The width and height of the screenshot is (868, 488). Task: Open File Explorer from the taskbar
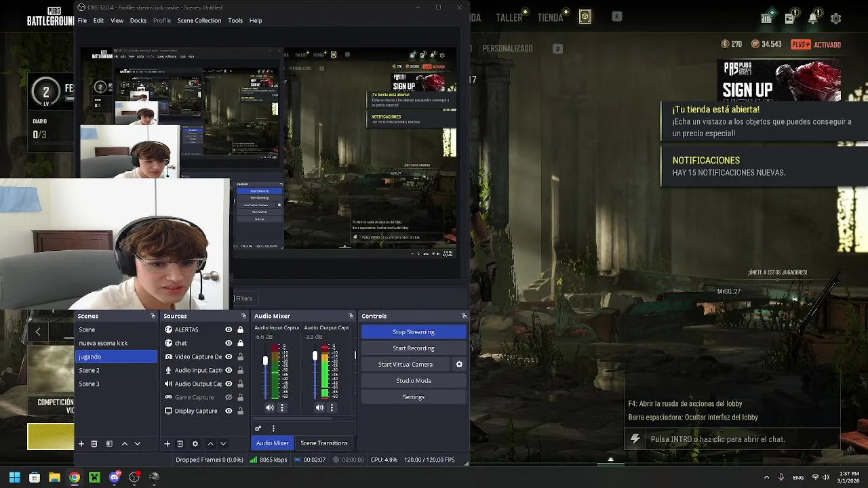tap(54, 477)
